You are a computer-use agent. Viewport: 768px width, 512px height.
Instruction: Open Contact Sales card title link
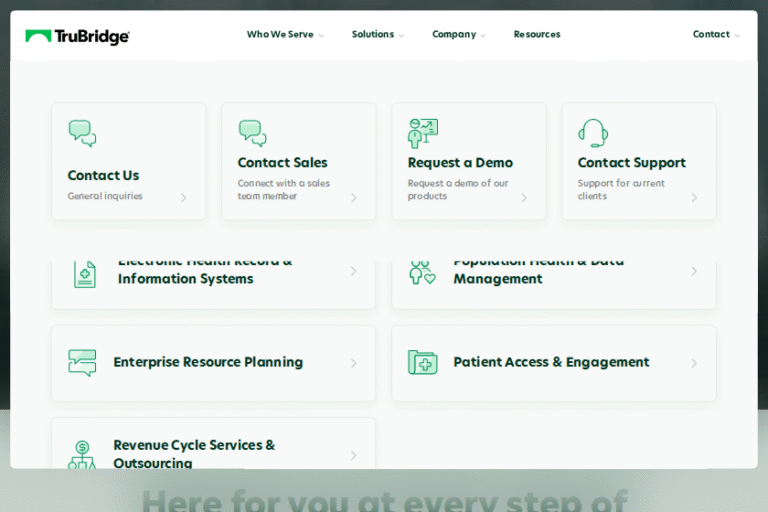tap(282, 163)
